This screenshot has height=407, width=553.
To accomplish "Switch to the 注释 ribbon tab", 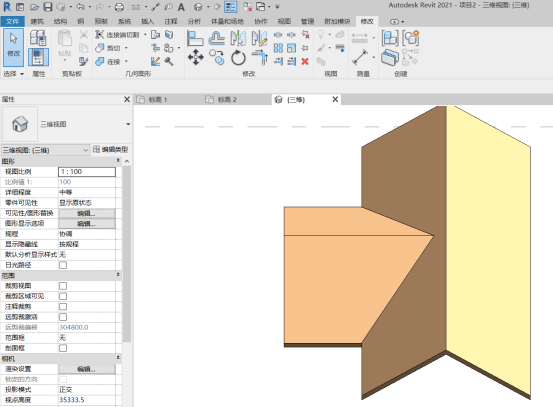I will (x=171, y=22).
